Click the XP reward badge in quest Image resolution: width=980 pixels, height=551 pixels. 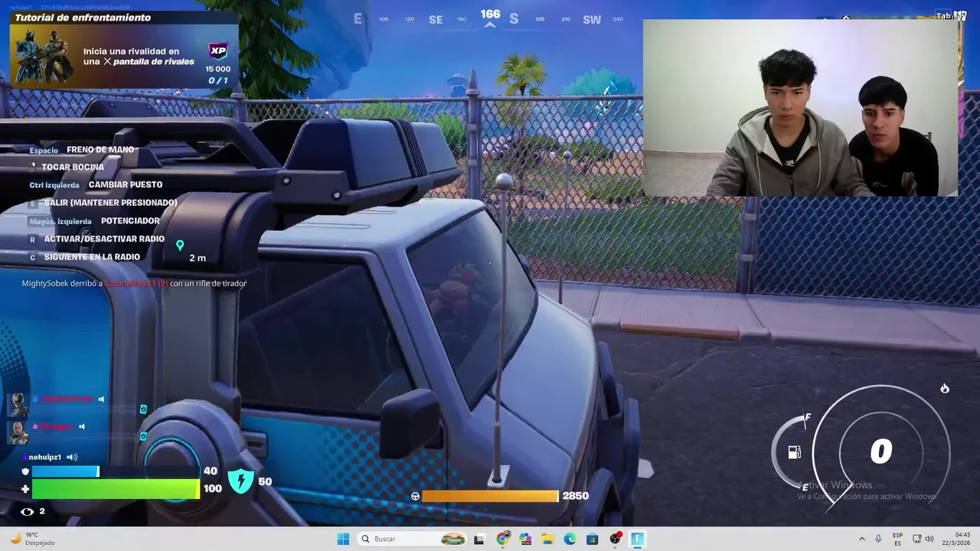pos(218,51)
